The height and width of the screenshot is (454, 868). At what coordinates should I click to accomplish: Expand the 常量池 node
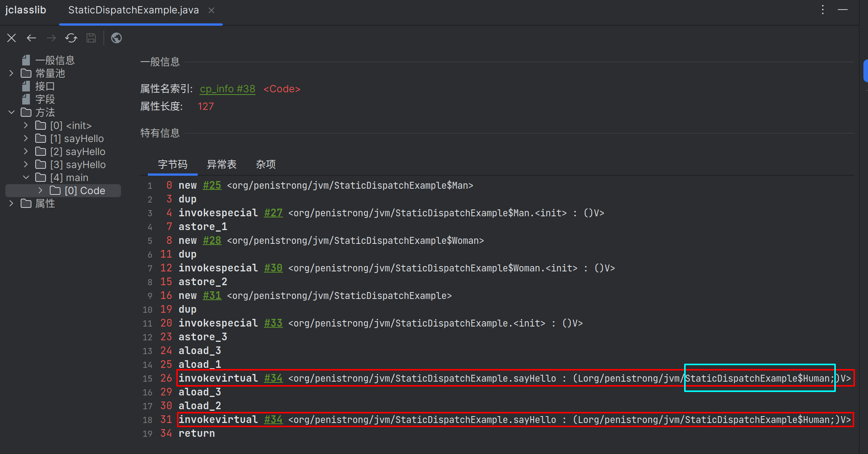point(11,73)
